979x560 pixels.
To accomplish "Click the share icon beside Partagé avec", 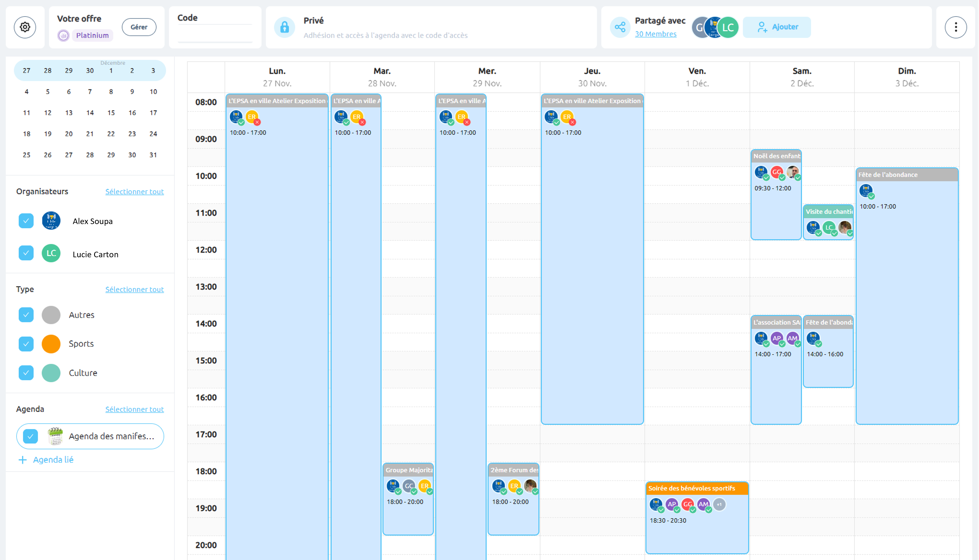I will [620, 27].
